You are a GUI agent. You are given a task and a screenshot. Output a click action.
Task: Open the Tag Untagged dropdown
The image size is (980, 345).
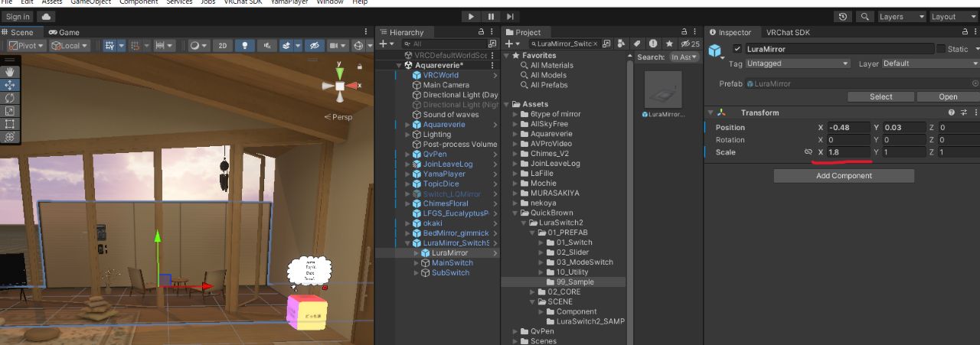(x=797, y=63)
